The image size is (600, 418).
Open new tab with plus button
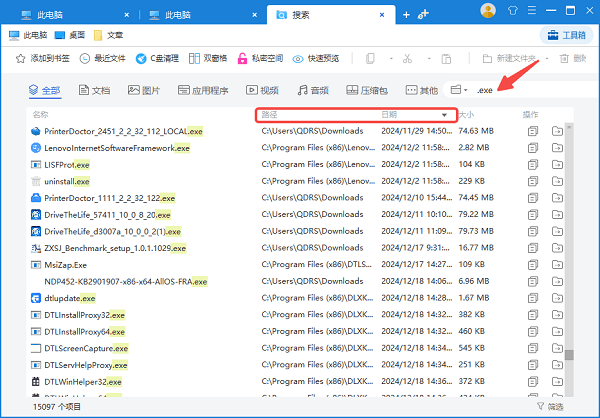[x=405, y=14]
